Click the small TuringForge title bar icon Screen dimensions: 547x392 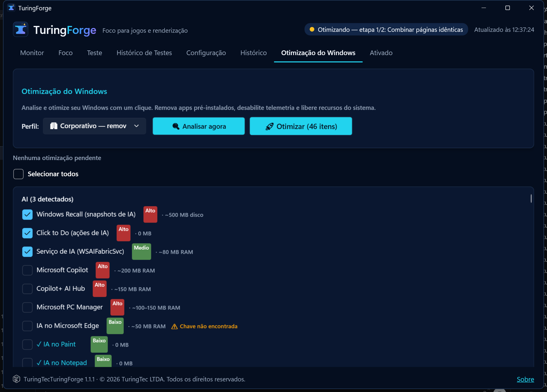[x=11, y=8]
